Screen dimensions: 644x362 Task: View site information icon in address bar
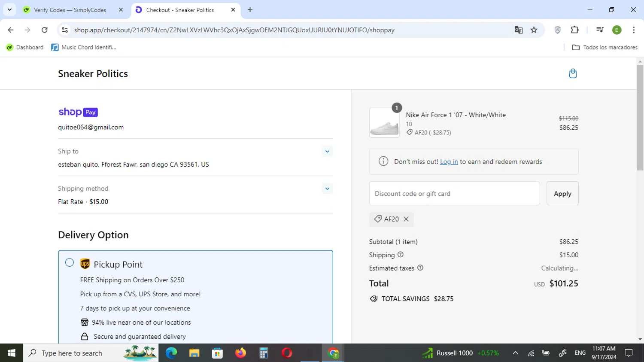(x=65, y=30)
